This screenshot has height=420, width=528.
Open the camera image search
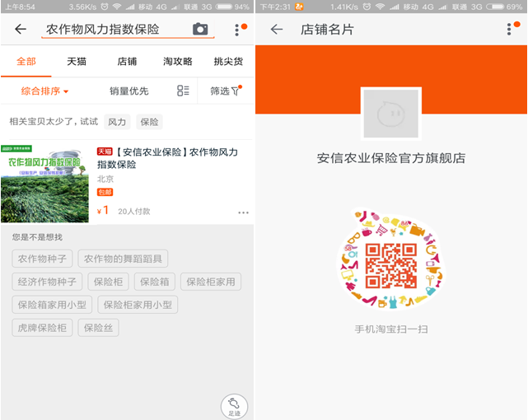[200, 30]
